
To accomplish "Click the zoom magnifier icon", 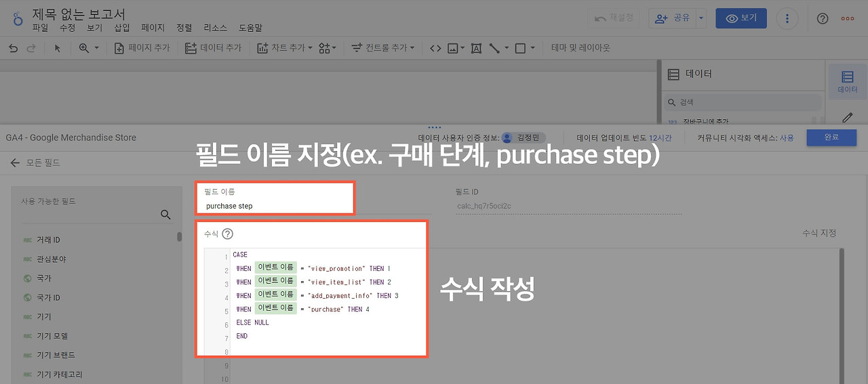I will (84, 48).
